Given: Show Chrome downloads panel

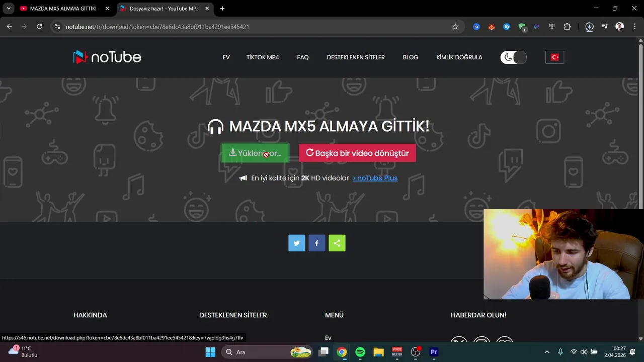Looking at the screenshot, I should tap(590, 27).
